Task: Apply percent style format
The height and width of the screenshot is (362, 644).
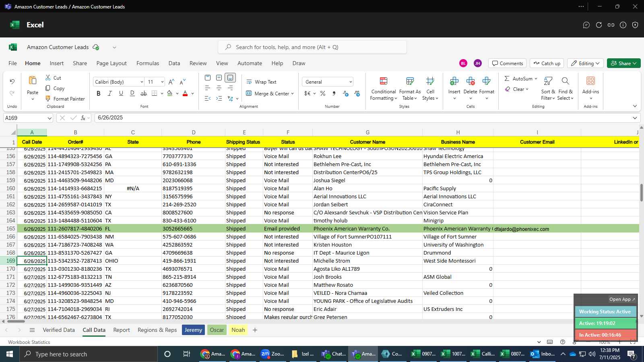Action: pos(323,93)
